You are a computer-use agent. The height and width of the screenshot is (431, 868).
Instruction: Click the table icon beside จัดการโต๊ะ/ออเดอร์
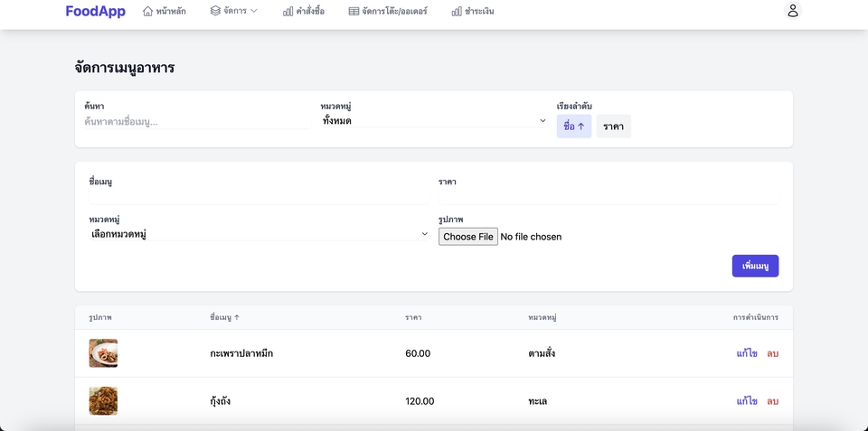click(x=354, y=11)
